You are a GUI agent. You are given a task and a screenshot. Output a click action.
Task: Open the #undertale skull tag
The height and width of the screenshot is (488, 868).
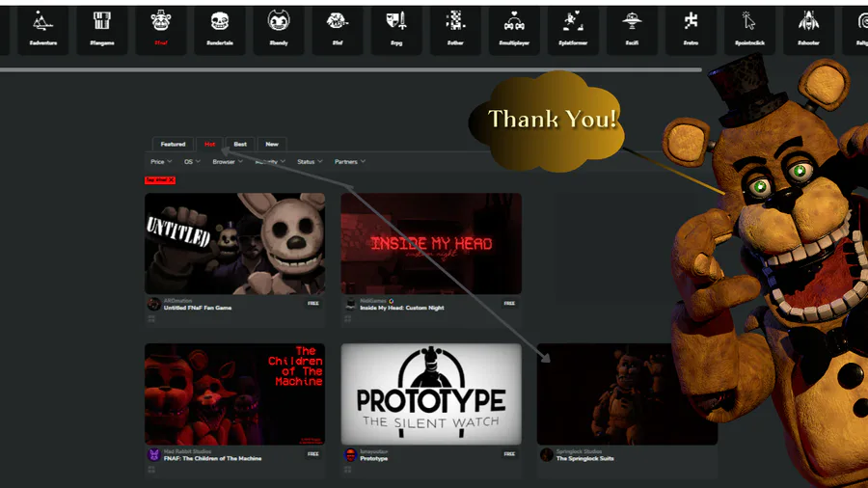tap(220, 30)
